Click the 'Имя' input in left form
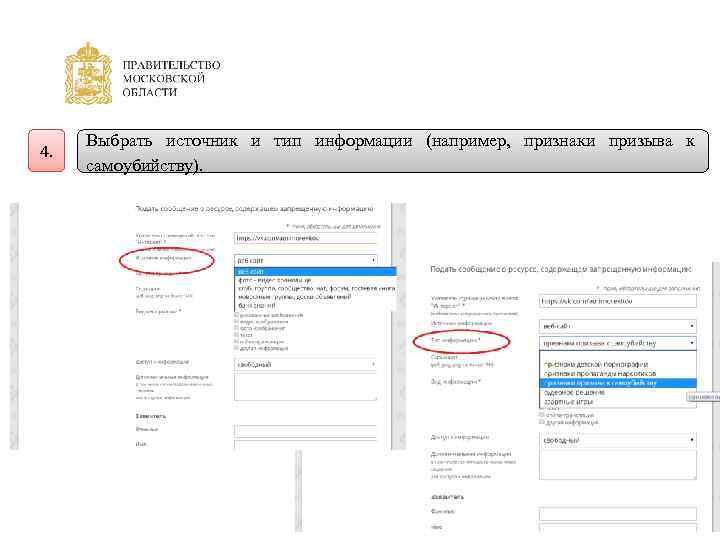The width and height of the screenshot is (720, 540). (x=305, y=444)
